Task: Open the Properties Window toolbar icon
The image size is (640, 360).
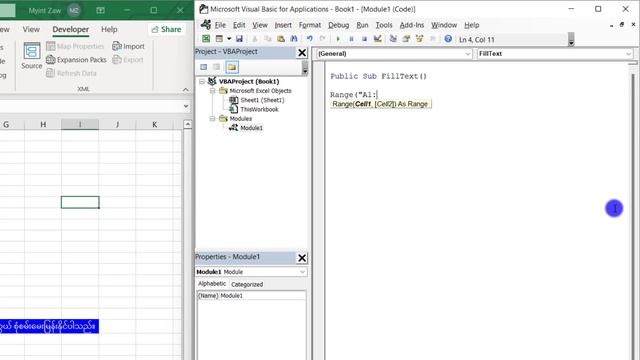Action: click(x=406, y=39)
